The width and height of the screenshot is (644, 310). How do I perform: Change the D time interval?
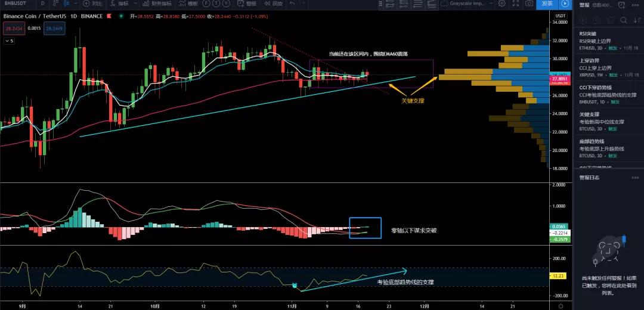click(x=43, y=4)
